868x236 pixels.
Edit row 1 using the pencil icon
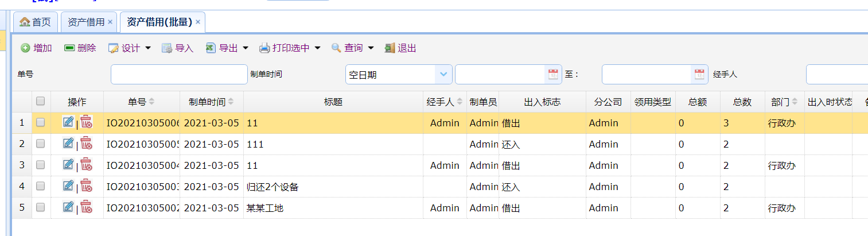click(68, 122)
